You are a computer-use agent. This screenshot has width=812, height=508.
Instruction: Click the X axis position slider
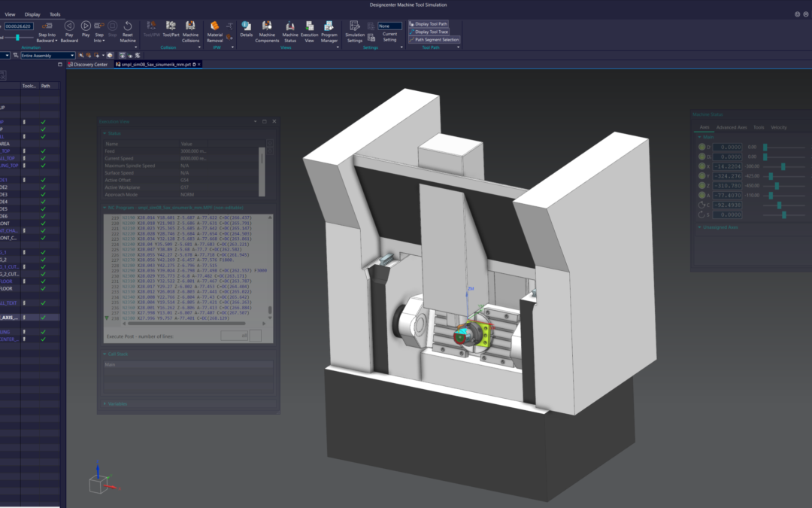(x=783, y=166)
